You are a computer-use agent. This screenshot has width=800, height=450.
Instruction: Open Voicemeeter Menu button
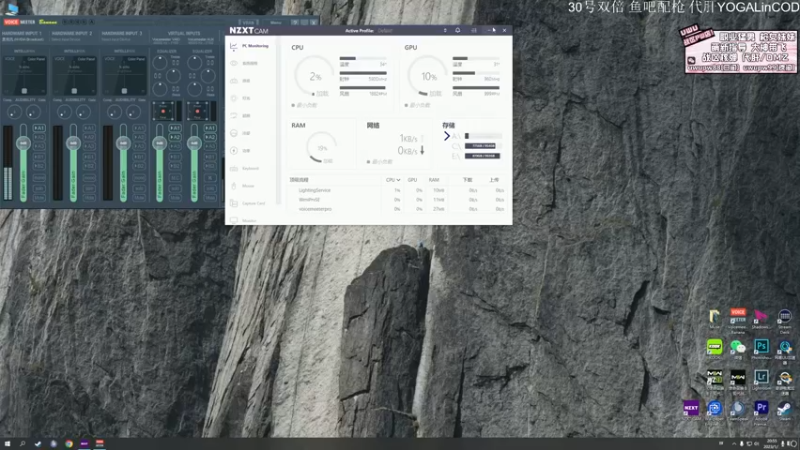click(x=276, y=22)
